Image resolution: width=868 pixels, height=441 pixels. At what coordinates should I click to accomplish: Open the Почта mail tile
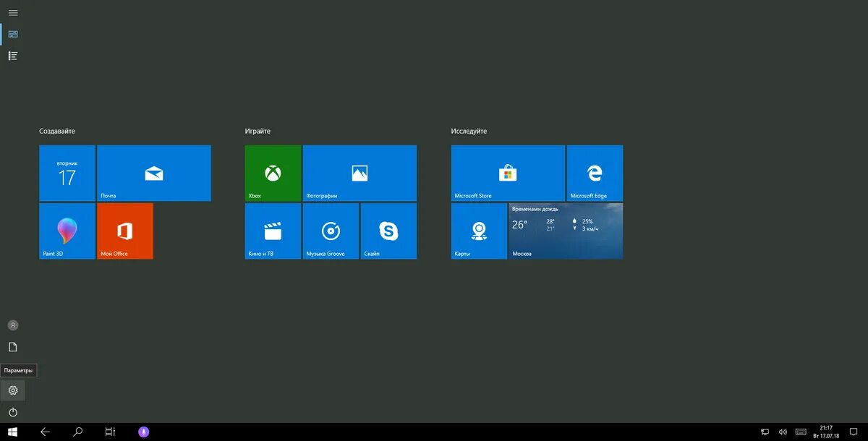coord(153,172)
